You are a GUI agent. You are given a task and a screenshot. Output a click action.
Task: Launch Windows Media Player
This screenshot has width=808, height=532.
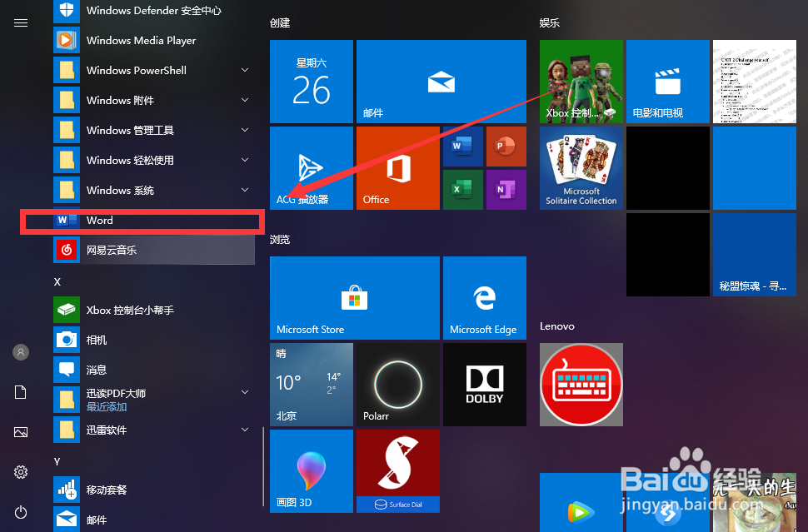pos(153,40)
